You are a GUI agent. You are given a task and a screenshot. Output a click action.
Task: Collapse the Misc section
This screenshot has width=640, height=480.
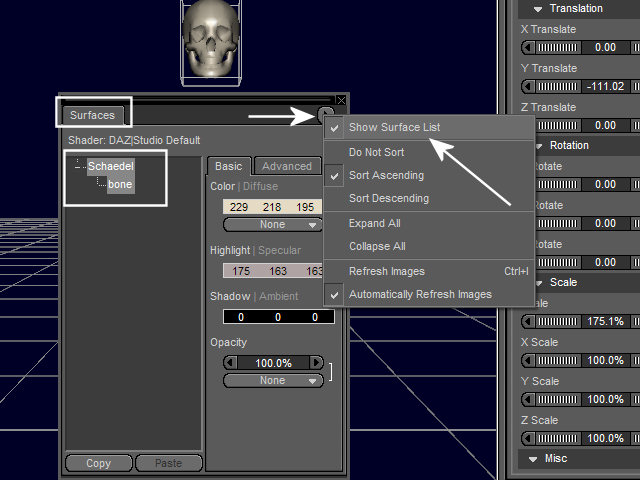click(x=533, y=459)
